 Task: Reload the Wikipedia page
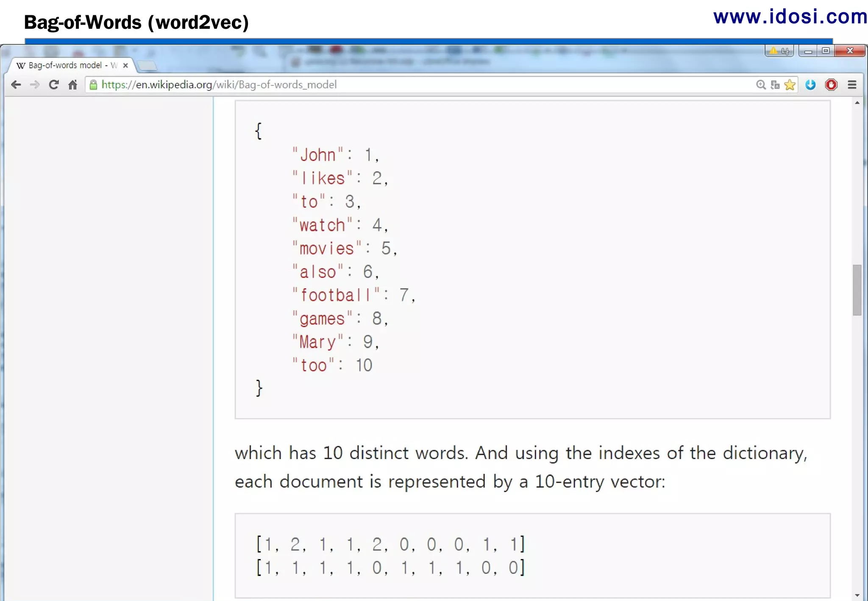coord(53,85)
